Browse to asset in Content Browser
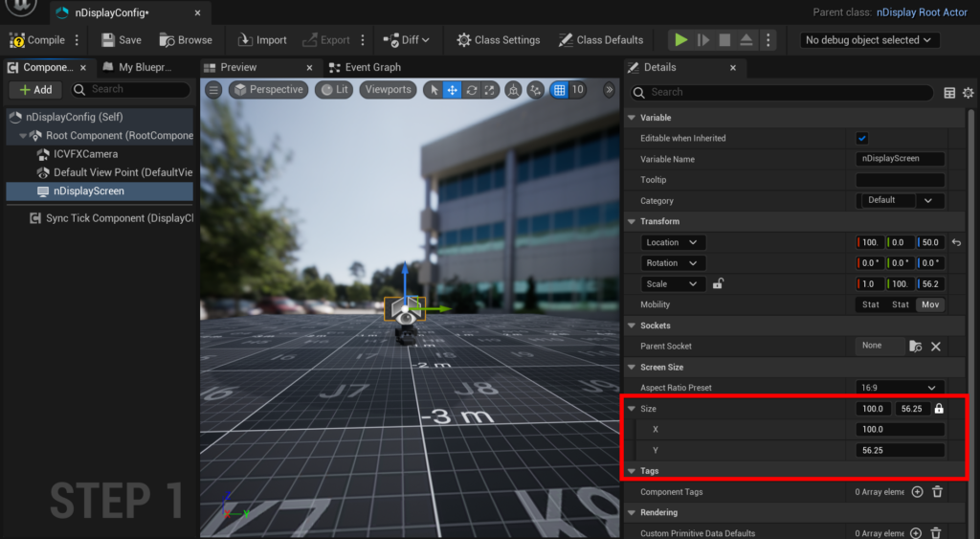 186,40
